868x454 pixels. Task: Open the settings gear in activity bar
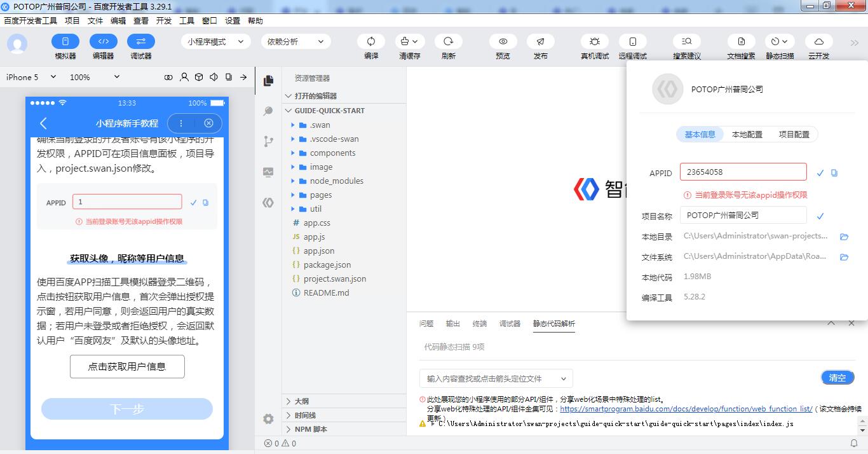click(268, 419)
